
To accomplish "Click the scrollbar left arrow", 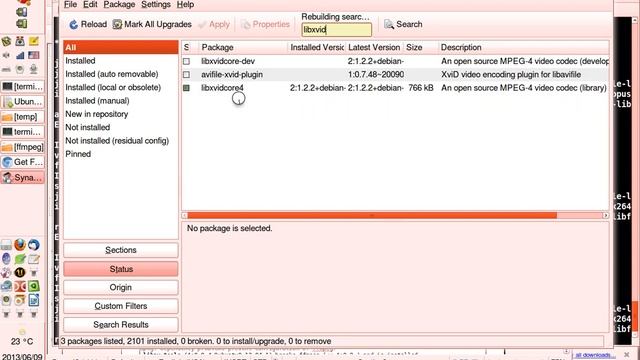I will click(184, 215).
